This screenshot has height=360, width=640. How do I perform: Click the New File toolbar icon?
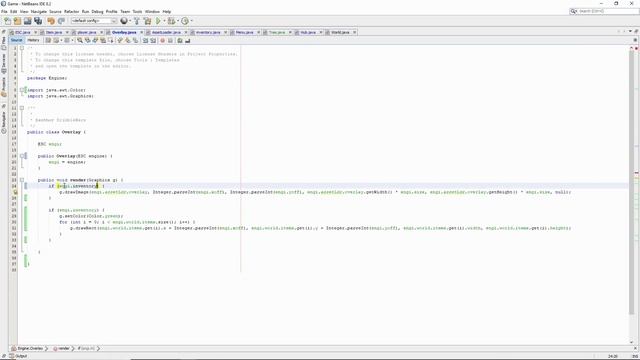point(7,21)
